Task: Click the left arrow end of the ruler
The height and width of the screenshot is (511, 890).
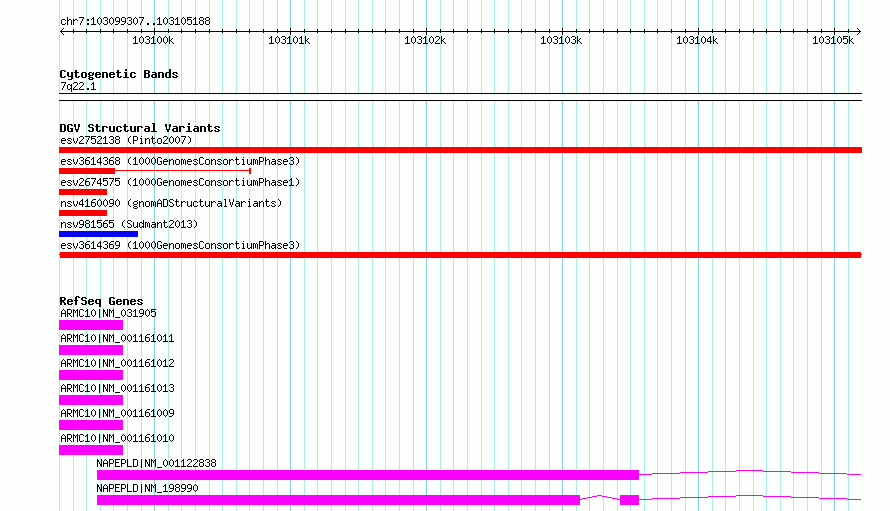Action: [x=62, y=31]
